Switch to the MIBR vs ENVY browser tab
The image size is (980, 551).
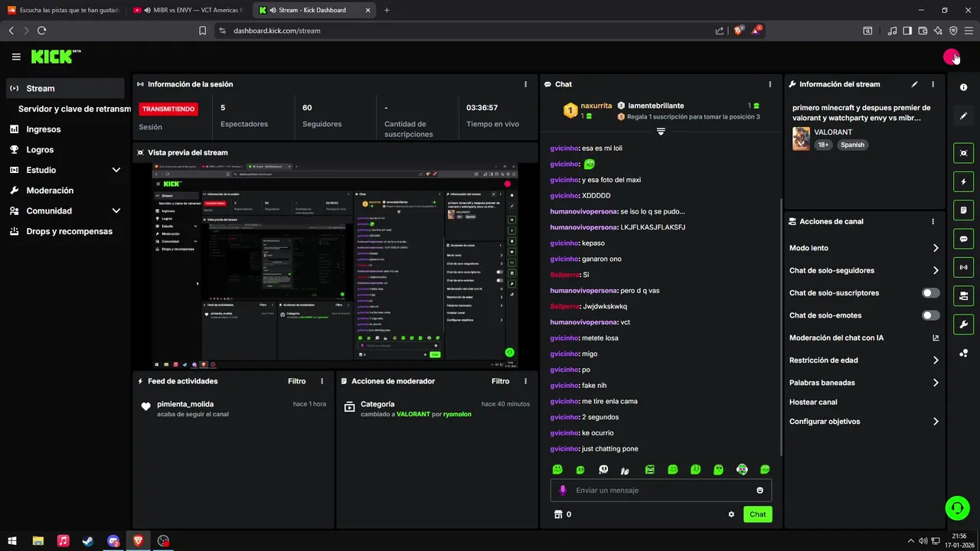[188, 10]
